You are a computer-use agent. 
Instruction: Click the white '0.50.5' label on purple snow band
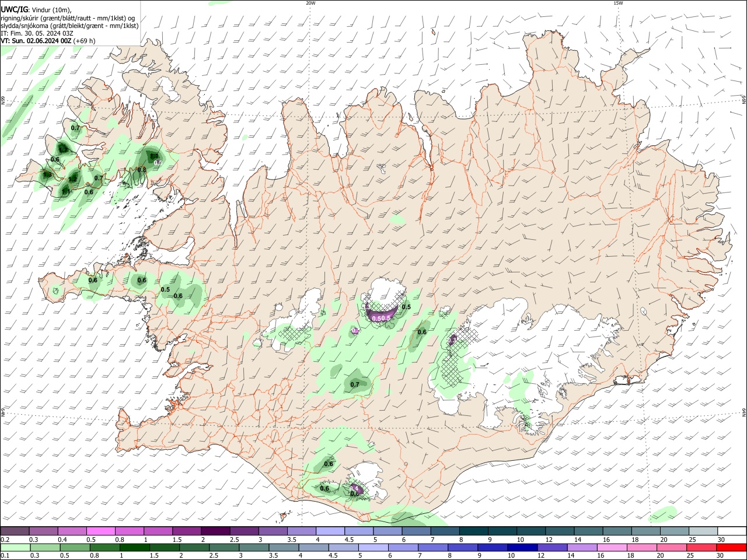(x=381, y=318)
